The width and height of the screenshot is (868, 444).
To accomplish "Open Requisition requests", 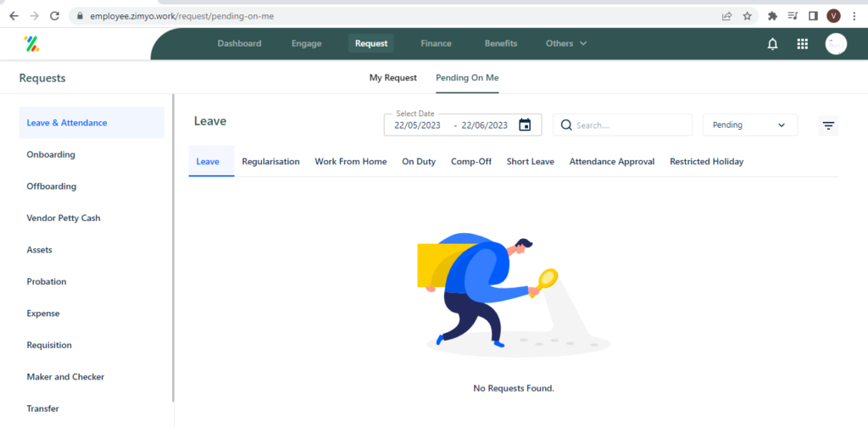I will (49, 345).
